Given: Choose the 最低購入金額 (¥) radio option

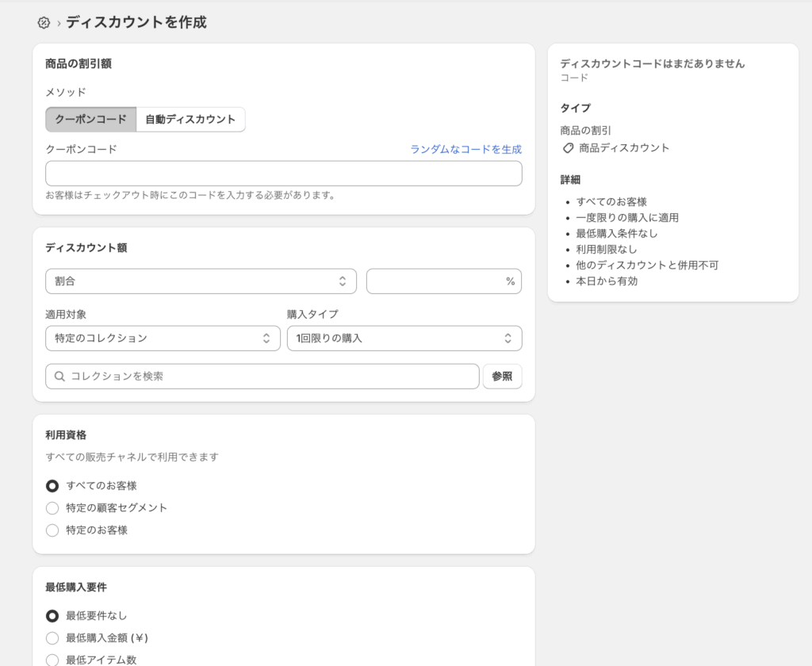Looking at the screenshot, I should coord(52,638).
